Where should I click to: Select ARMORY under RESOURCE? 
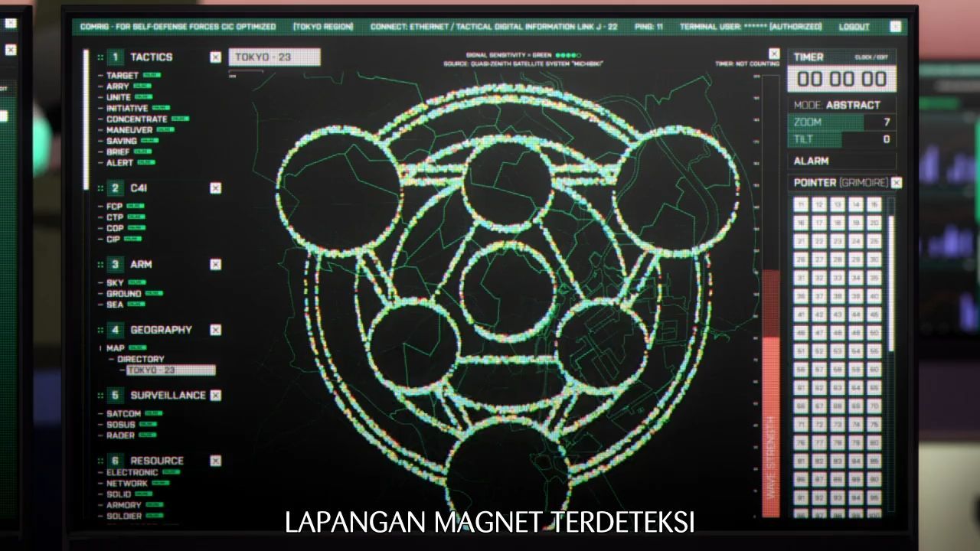[x=124, y=505]
